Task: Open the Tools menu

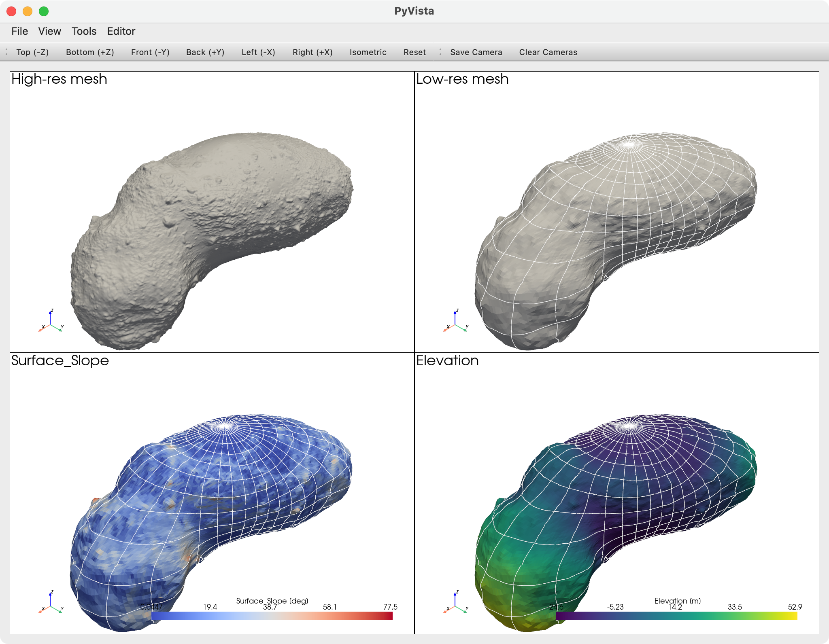Action: 84,31
